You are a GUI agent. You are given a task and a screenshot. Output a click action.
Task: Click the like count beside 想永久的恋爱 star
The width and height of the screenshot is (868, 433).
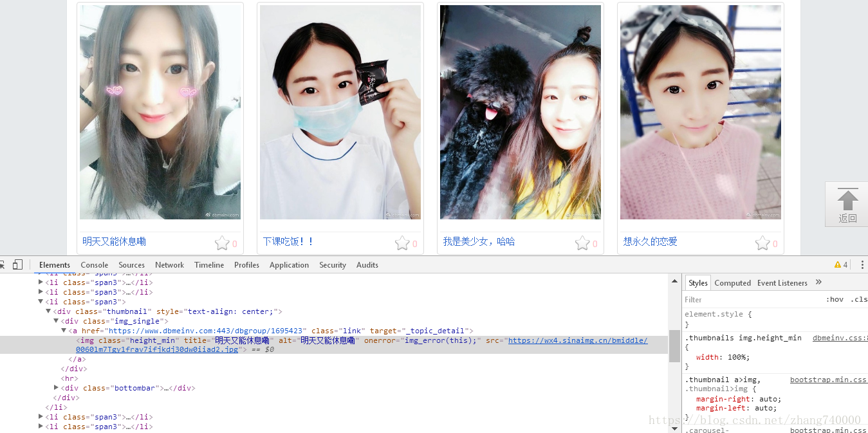click(775, 244)
